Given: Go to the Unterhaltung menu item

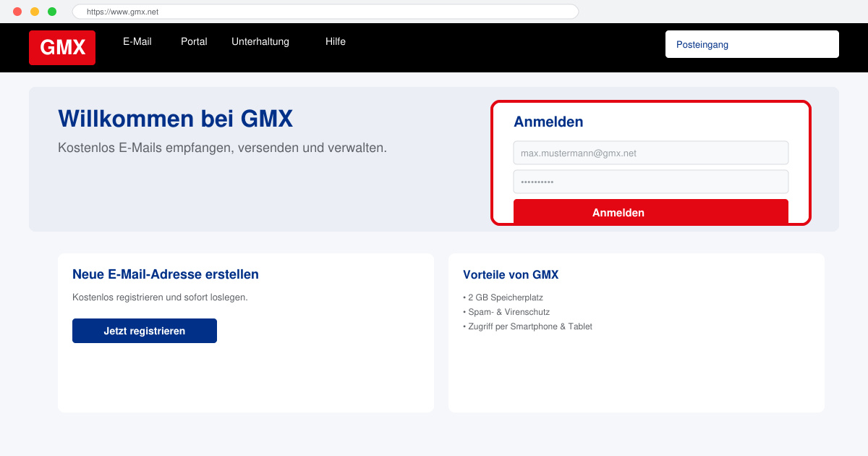Looking at the screenshot, I should [260, 42].
